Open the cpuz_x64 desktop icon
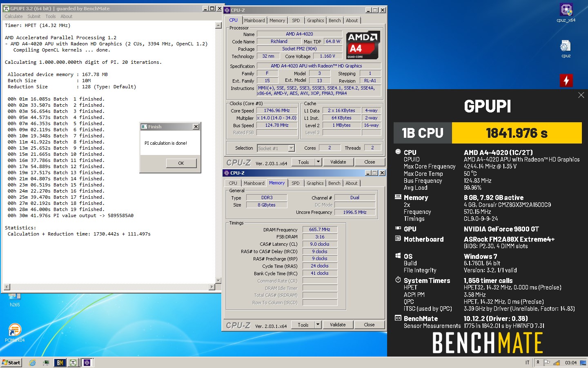Viewport: 588px width, 368px height. coord(566,13)
